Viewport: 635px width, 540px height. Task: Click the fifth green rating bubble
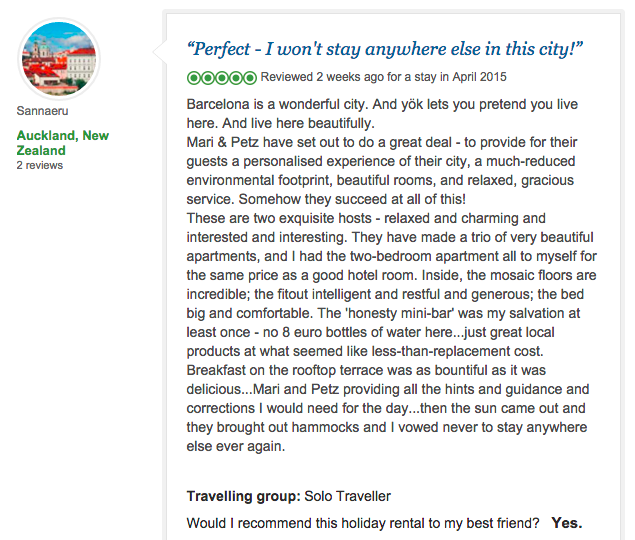[x=249, y=77]
